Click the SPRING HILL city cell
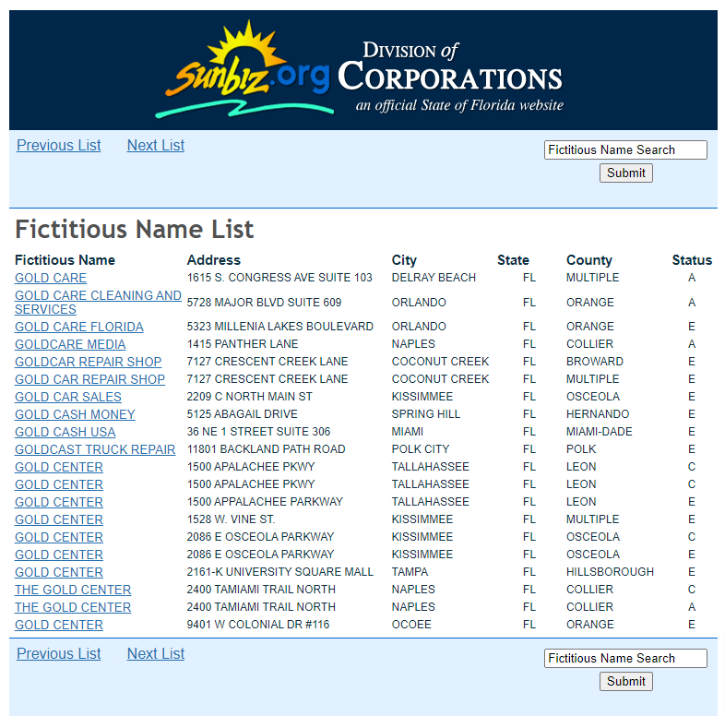 pos(425,414)
